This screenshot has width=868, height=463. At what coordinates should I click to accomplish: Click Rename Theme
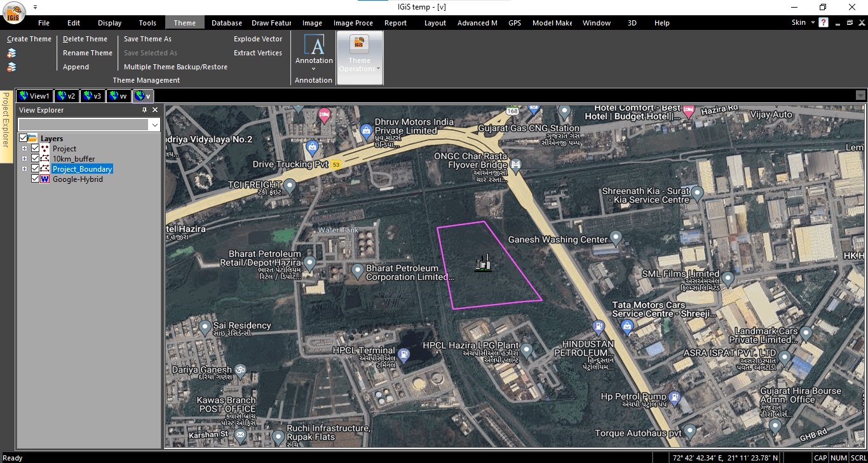tap(88, 53)
